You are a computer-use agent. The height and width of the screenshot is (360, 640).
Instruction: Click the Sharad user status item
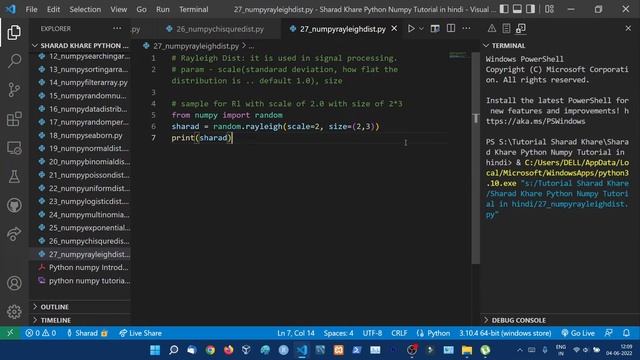(x=87, y=333)
